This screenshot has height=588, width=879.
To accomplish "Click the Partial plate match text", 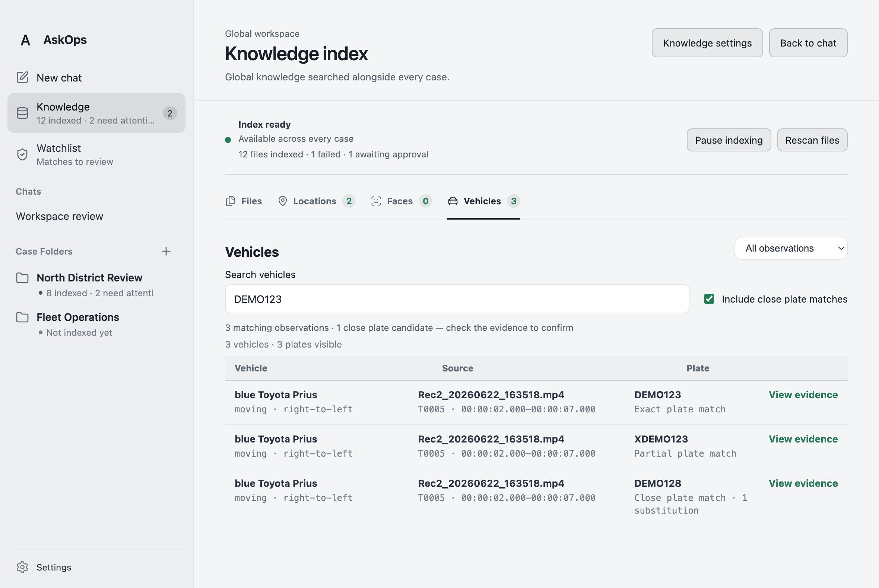I will [x=685, y=453].
